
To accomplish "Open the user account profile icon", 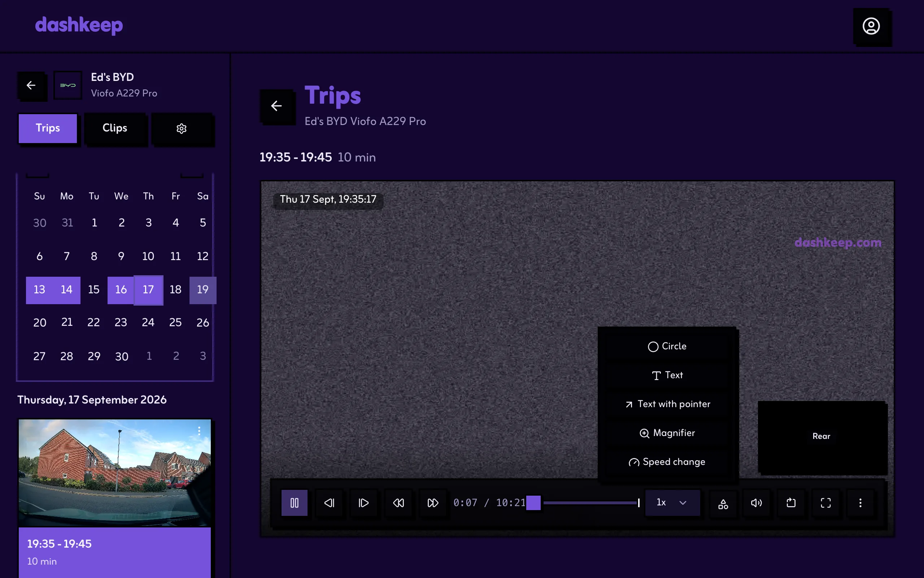I will click(x=871, y=26).
